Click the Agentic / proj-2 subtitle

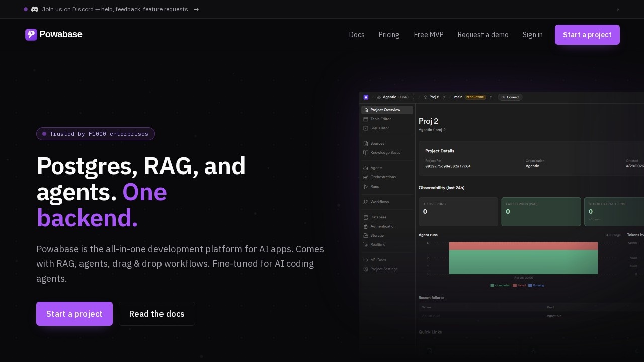[x=432, y=130]
